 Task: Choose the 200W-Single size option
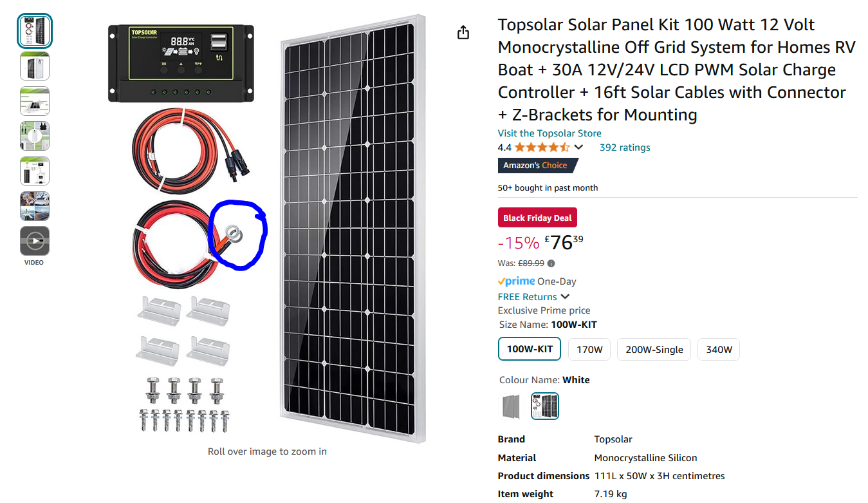click(654, 350)
